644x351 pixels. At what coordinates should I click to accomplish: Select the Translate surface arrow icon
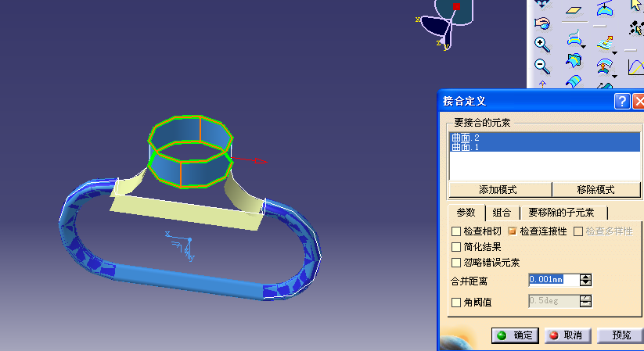[x=604, y=43]
